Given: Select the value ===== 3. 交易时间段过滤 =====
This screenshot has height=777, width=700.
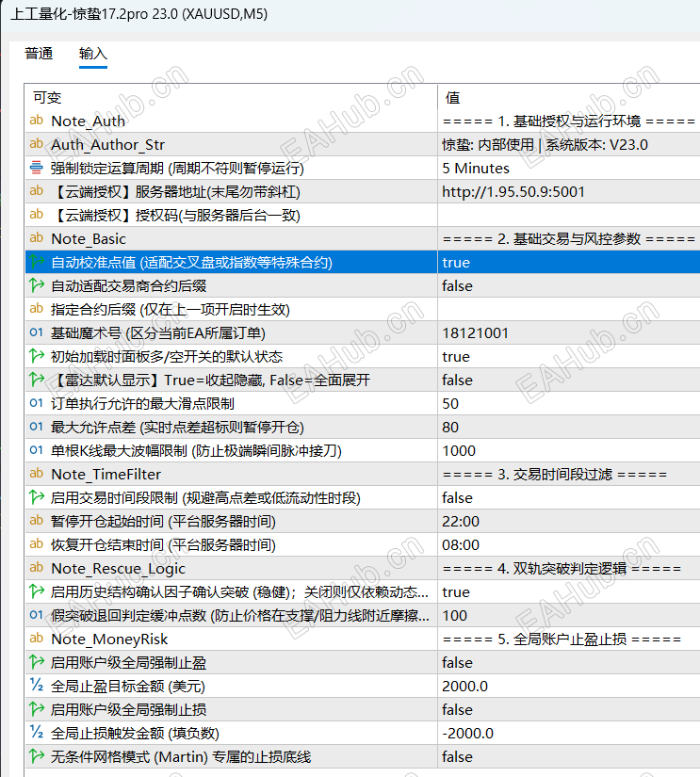Looking at the screenshot, I should [x=554, y=475].
